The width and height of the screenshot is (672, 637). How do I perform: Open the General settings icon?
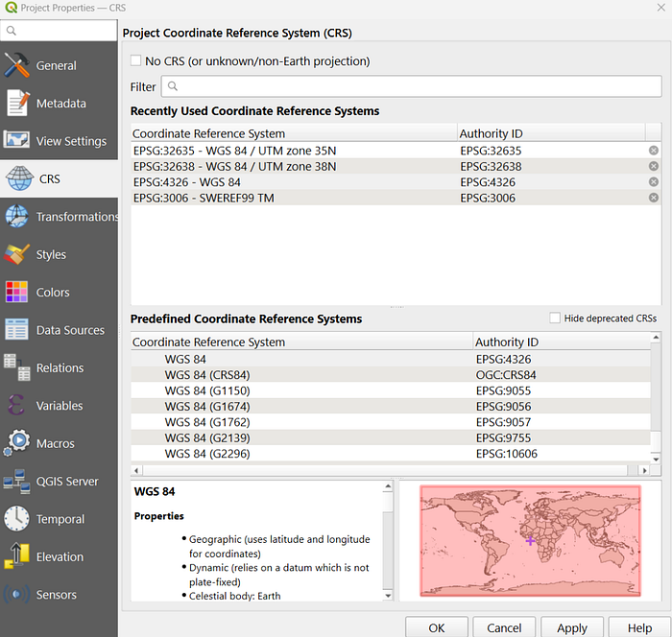17,65
